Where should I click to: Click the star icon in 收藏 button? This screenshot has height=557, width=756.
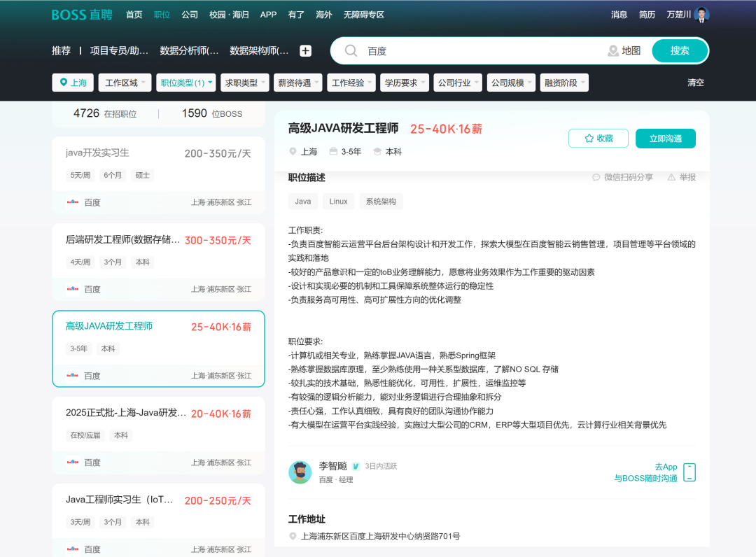point(589,139)
